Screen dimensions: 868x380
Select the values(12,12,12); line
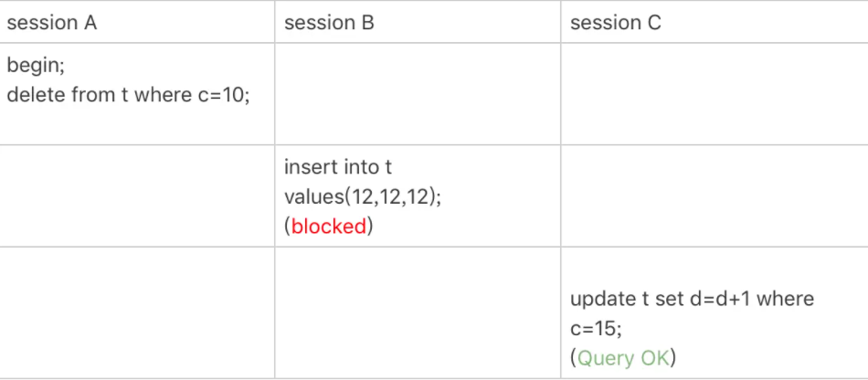363,197
